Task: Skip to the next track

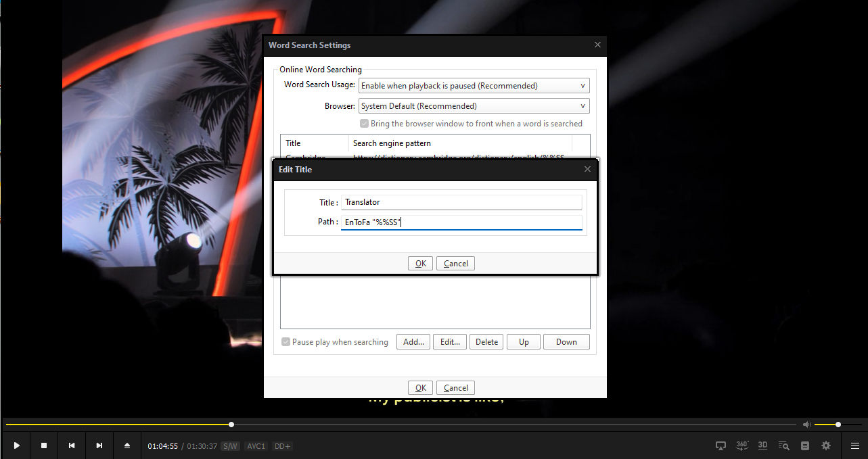Action: pos(99,445)
